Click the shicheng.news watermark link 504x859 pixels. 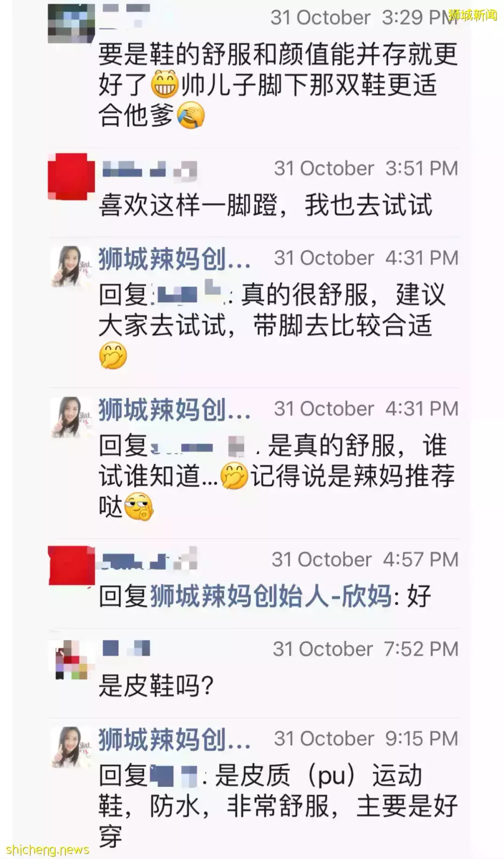(x=48, y=849)
